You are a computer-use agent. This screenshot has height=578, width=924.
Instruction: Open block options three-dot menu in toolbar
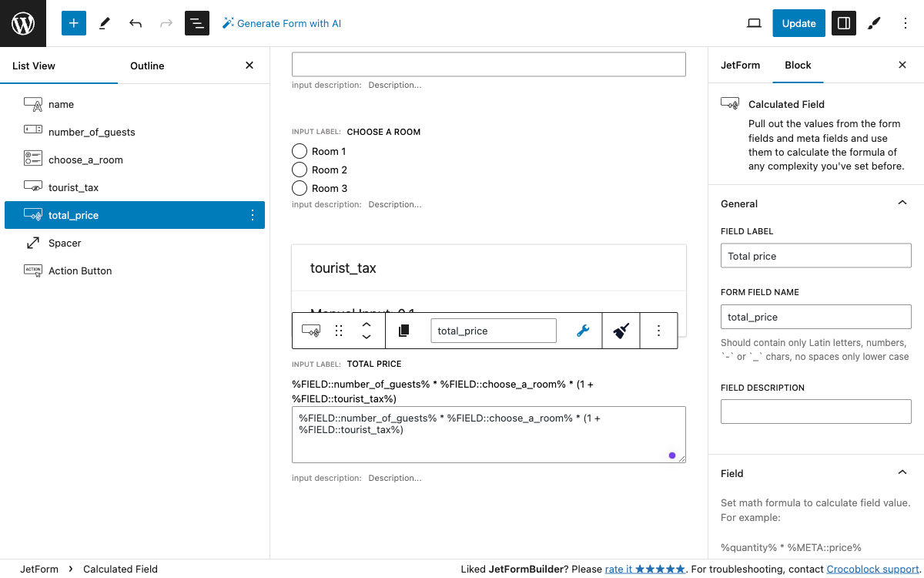pos(658,331)
